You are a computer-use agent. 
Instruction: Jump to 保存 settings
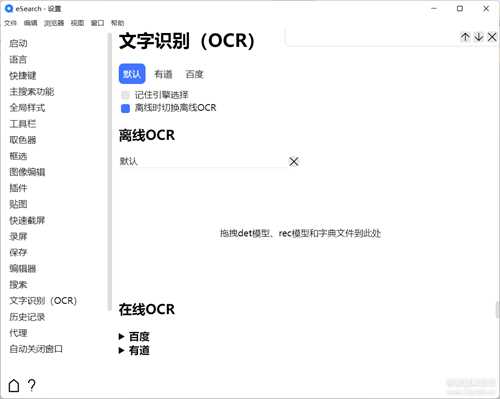(x=18, y=252)
